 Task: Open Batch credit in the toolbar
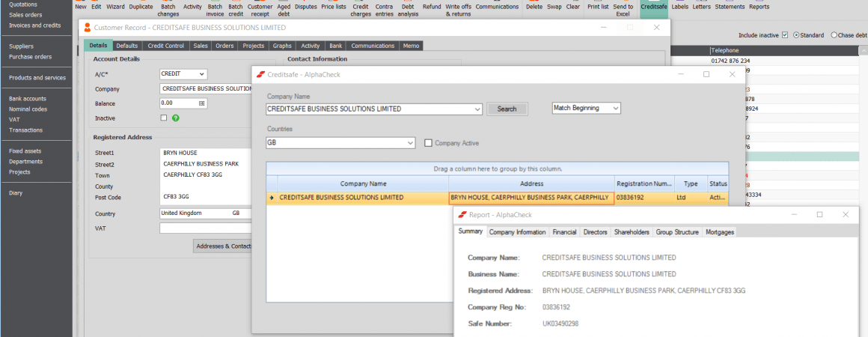(x=236, y=10)
